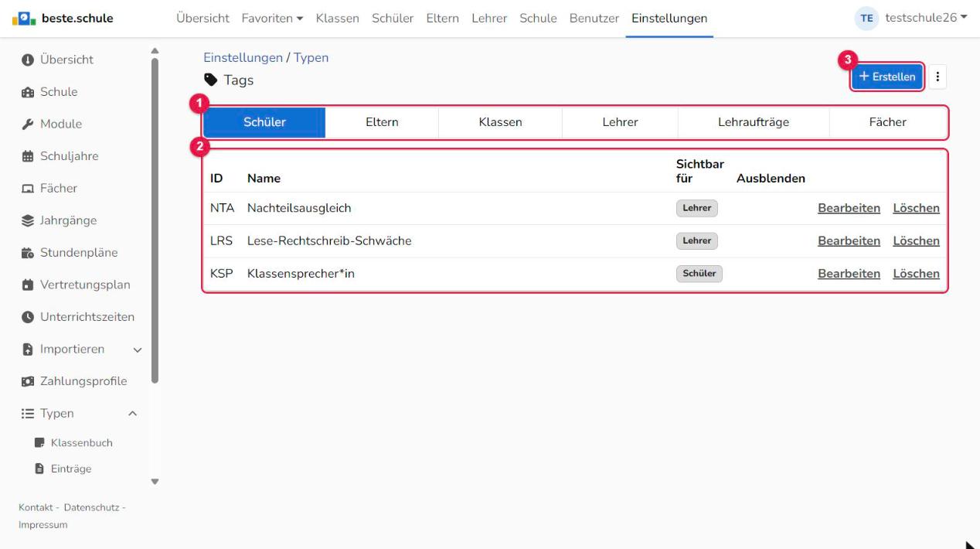Expand the Importieren sidebar section
Viewport: 980px width, 549px height.
pyautogui.click(x=138, y=350)
